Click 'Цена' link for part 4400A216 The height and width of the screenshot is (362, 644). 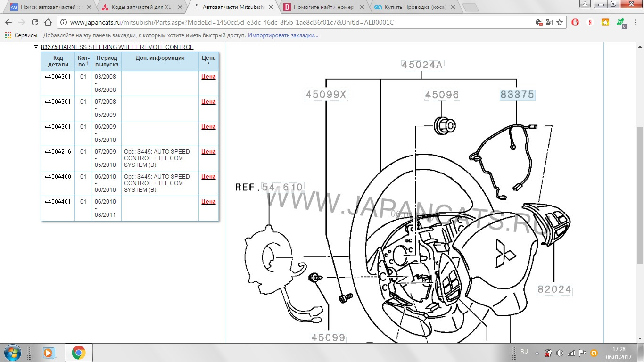point(208,152)
